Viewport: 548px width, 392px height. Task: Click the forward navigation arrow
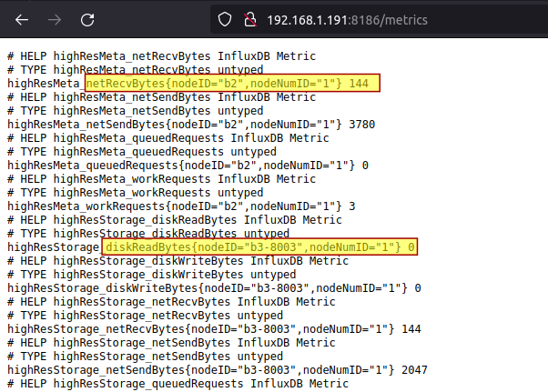[55, 20]
